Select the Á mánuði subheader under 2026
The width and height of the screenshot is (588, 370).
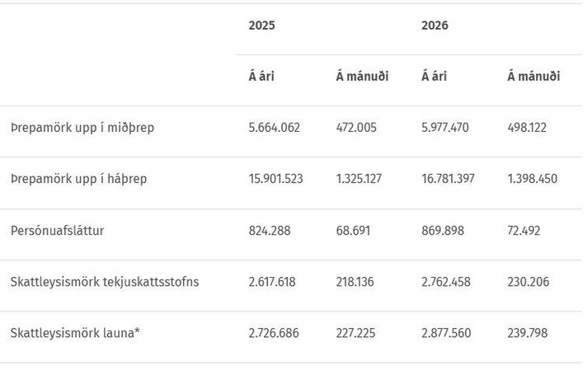click(x=534, y=77)
